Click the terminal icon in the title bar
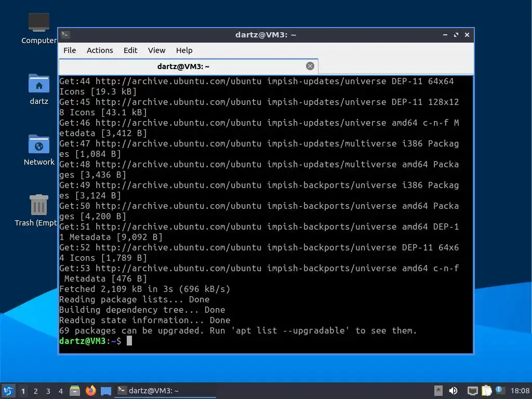Screen dimensions: 532x399 [x=65, y=34]
